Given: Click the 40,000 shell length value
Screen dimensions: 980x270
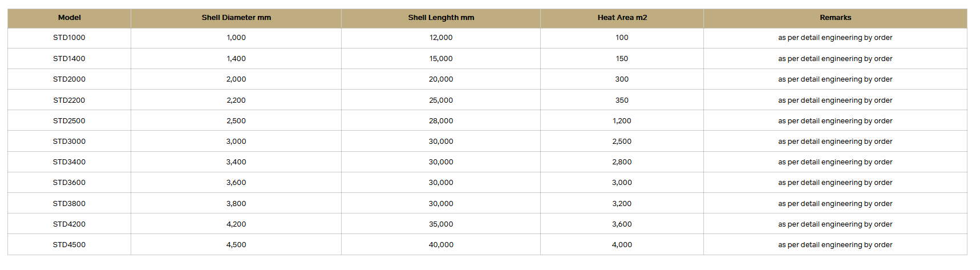Looking at the screenshot, I should tap(441, 245).
